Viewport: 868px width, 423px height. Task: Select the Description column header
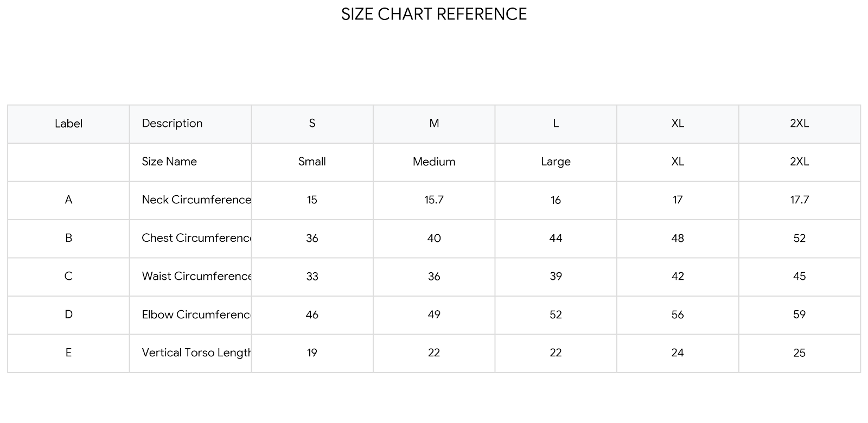click(190, 124)
